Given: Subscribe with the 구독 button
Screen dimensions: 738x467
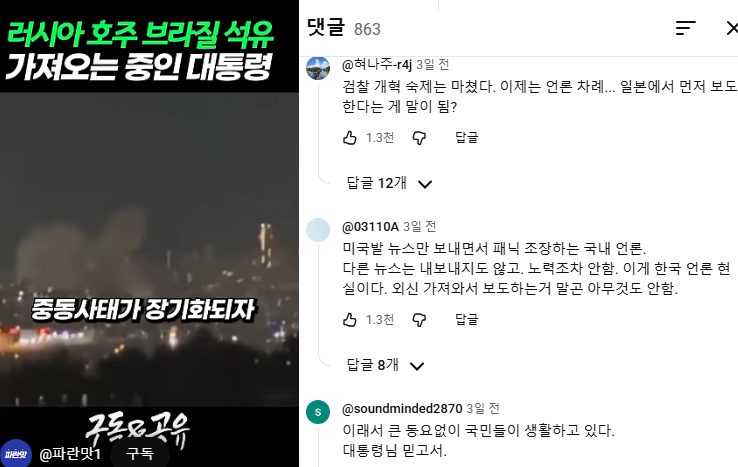Looking at the screenshot, I should 140,454.
